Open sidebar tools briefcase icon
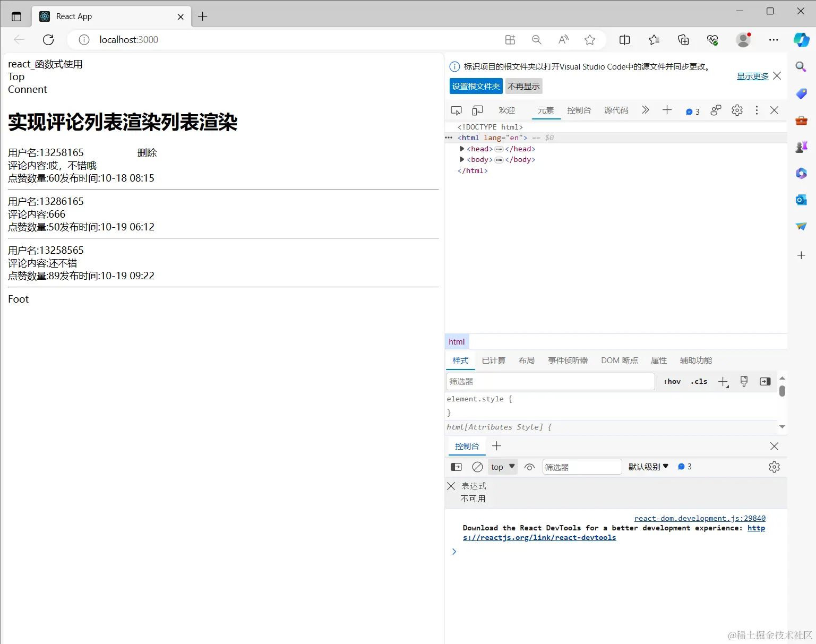Viewport: 816px width, 644px height. tap(801, 121)
